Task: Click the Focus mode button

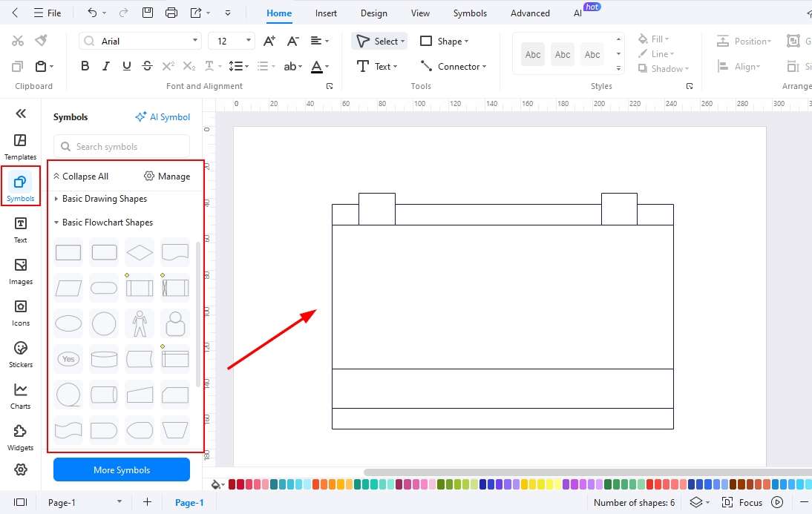Action: (741, 502)
